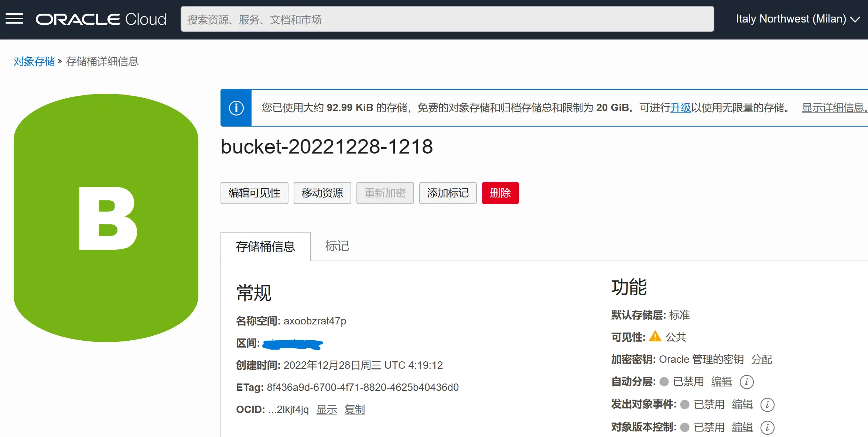Switch to the 标记 tab
The image size is (868, 437).
click(x=337, y=246)
